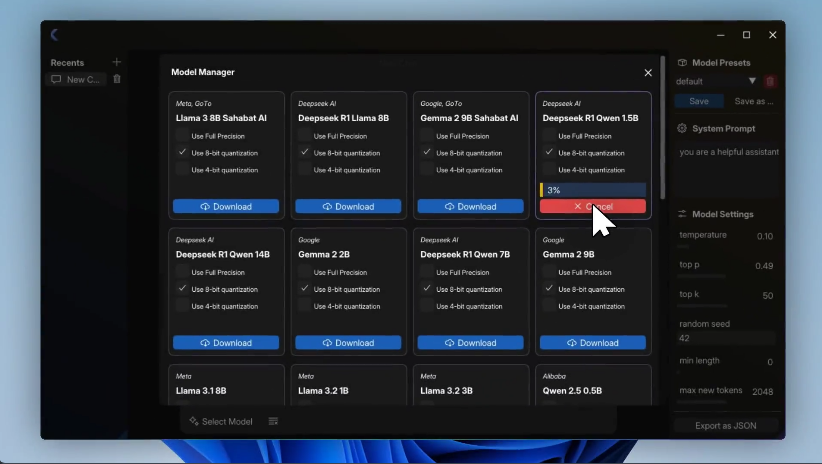Click the app logo in the title bar

[54, 35]
